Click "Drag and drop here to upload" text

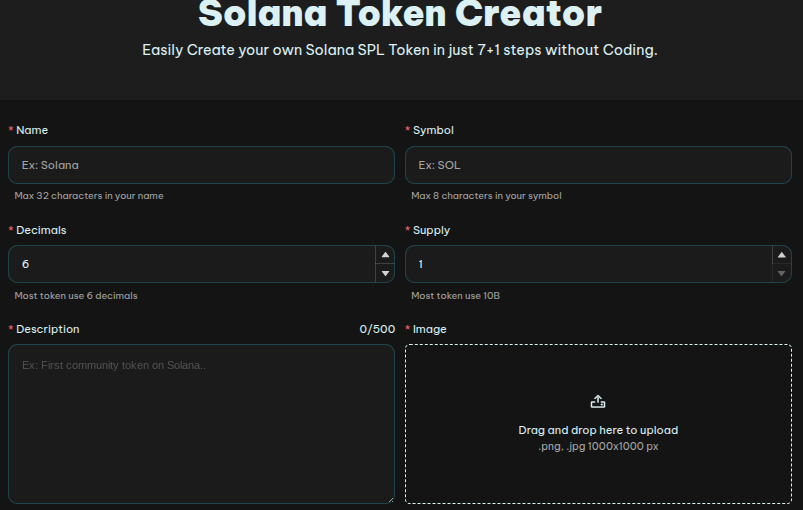(598, 430)
